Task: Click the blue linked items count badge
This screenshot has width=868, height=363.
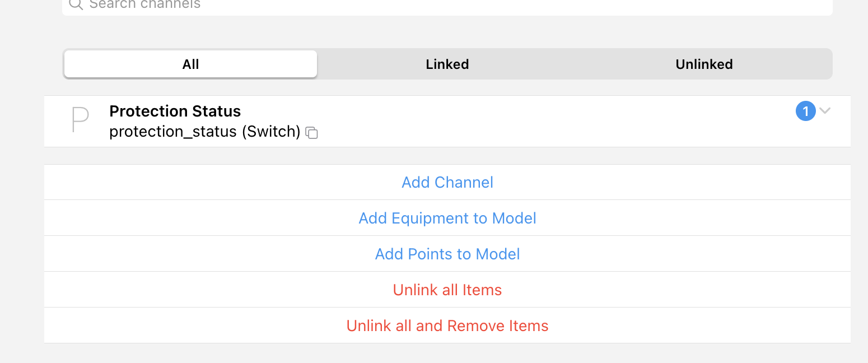Action: pyautogui.click(x=805, y=111)
